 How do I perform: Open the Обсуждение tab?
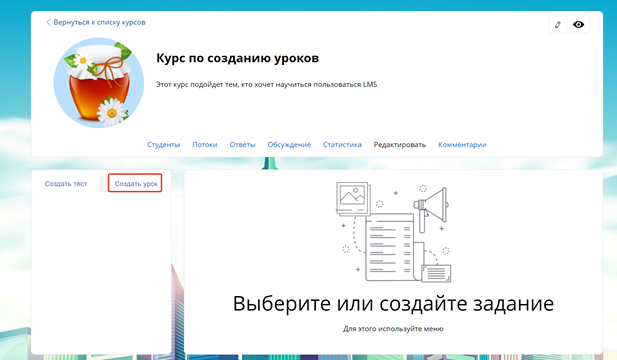pos(289,145)
